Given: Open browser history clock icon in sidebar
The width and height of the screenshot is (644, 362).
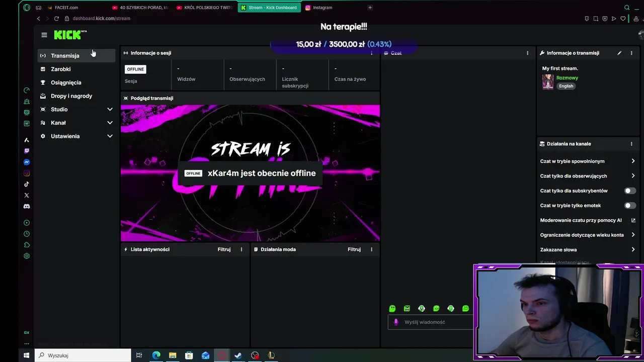Looking at the screenshot, I should click(x=27, y=234).
